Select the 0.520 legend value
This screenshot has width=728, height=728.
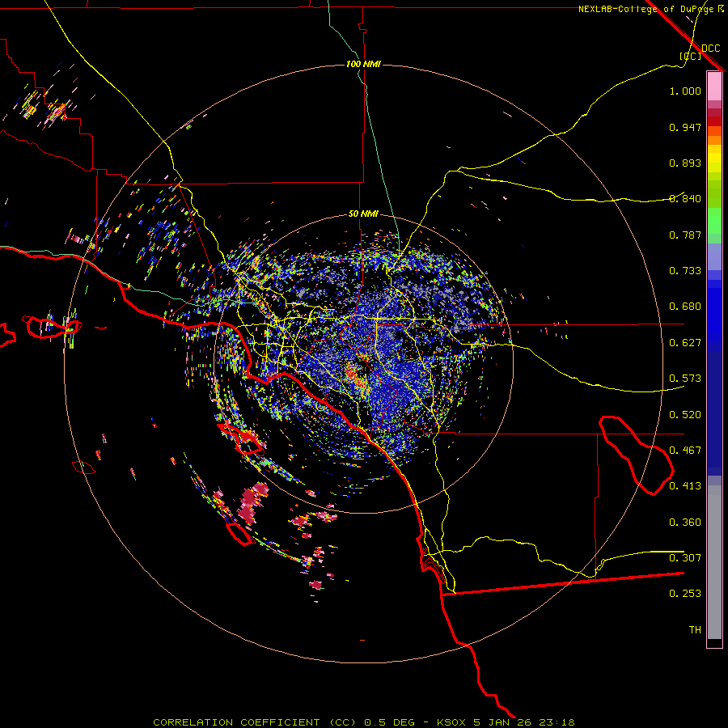pos(685,415)
